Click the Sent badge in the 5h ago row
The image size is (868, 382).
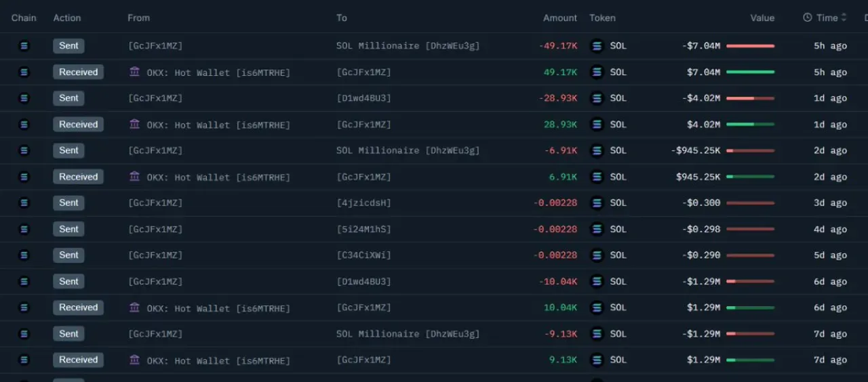click(68, 46)
